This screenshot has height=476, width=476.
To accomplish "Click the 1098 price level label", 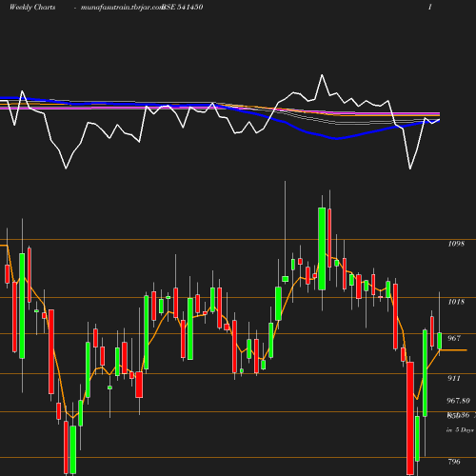I will tap(456, 244).
